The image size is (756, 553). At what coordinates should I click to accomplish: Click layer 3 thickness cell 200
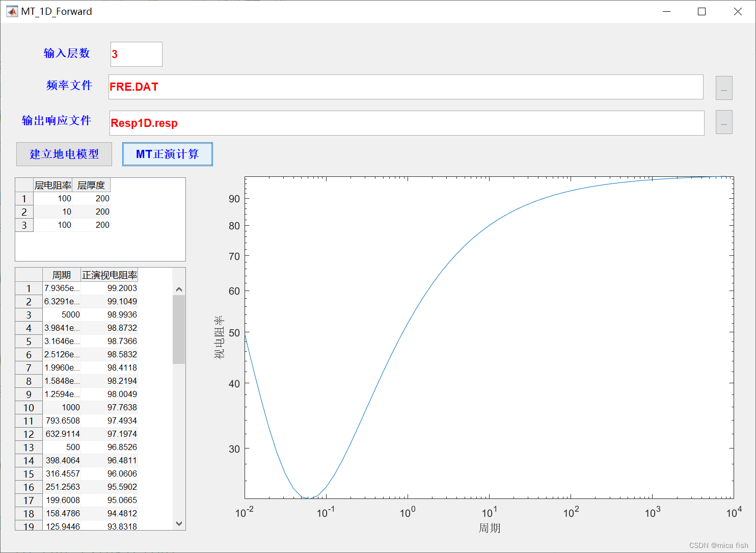click(x=91, y=225)
